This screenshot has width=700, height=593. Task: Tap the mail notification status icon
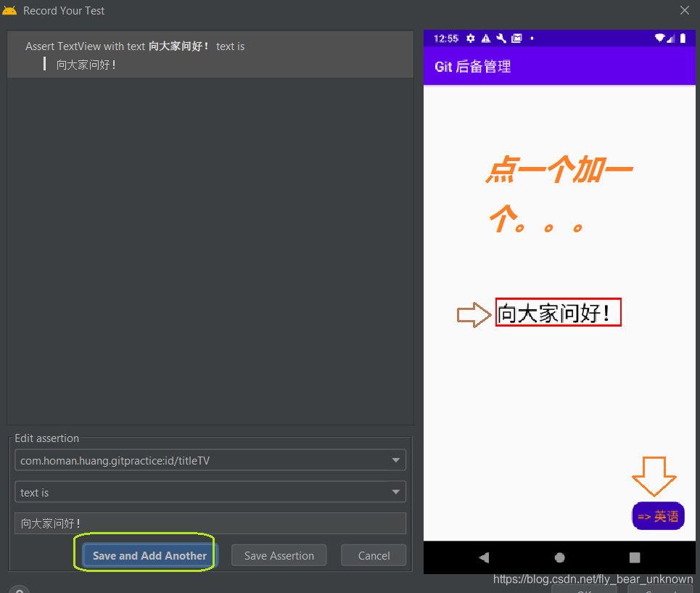point(516,38)
